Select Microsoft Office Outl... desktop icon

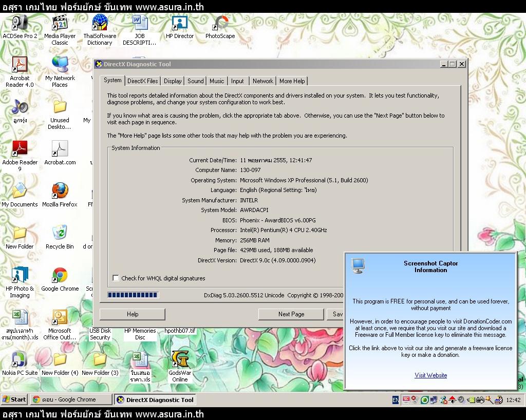point(60,325)
